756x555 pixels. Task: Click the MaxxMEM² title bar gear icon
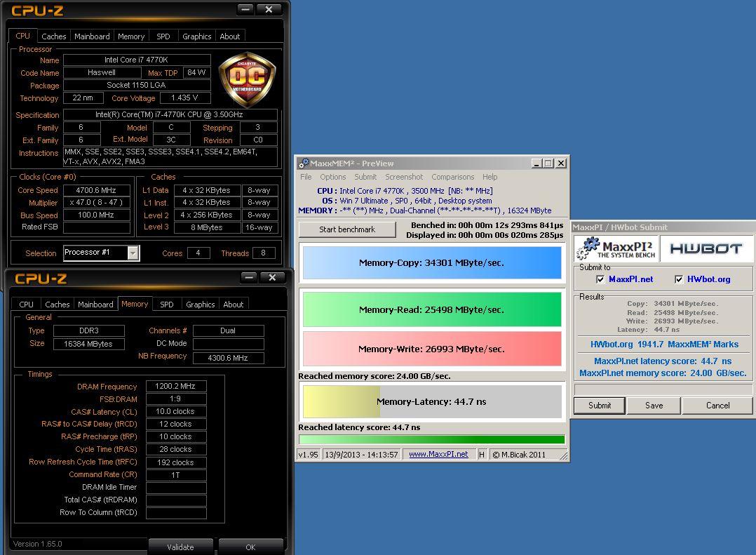click(x=303, y=163)
